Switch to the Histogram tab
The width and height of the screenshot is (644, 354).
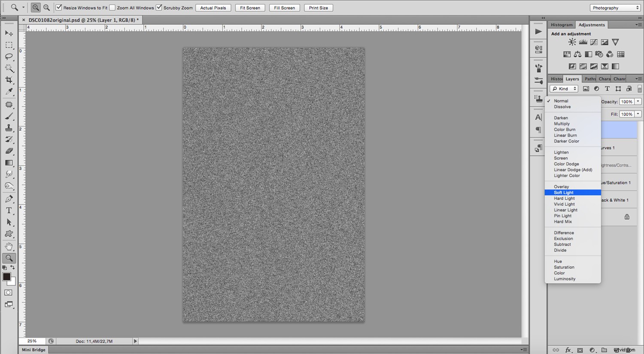[x=562, y=25]
